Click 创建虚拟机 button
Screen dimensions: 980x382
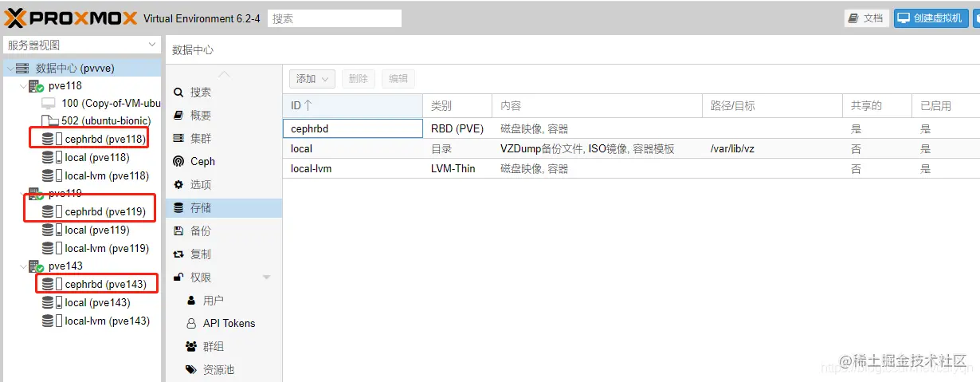[931, 18]
